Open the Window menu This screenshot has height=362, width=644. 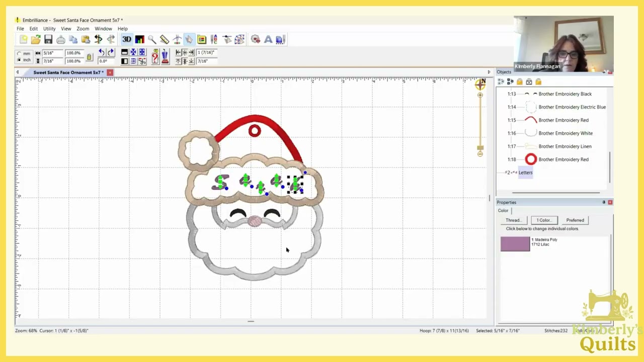tap(103, 29)
